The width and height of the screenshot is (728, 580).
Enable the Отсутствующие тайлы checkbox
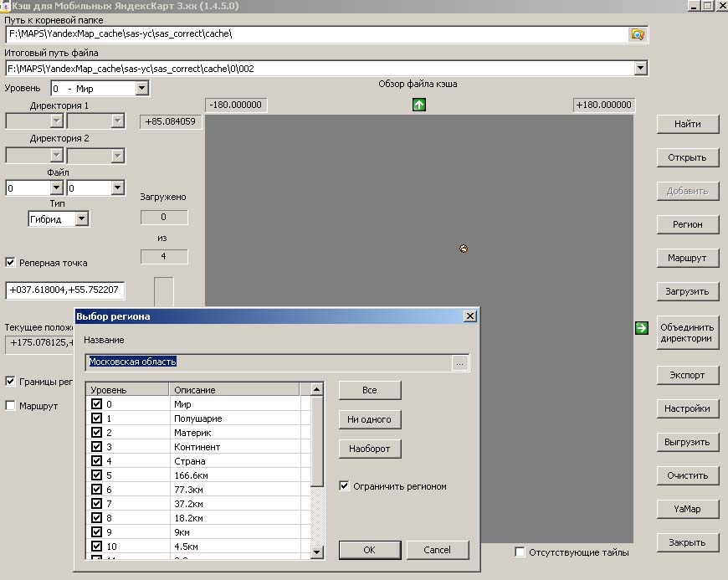click(x=520, y=552)
